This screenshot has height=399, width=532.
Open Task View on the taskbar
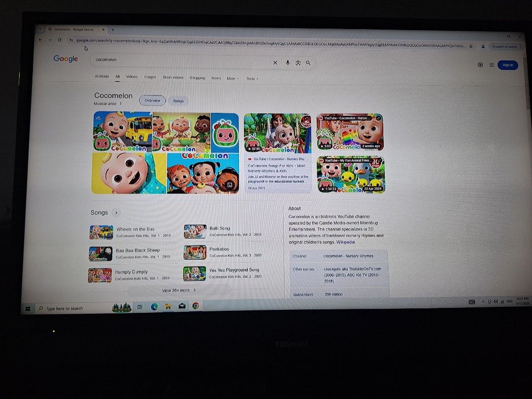[x=140, y=307]
